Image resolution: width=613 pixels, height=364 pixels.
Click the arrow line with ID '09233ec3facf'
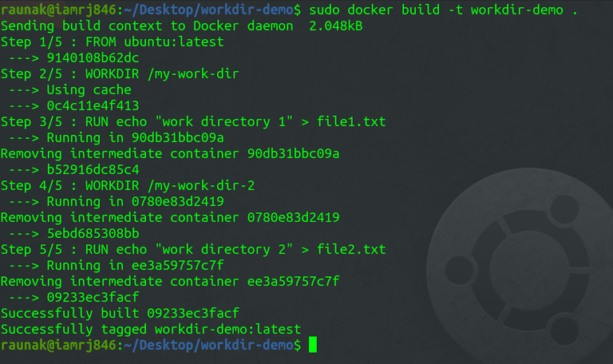74,298
